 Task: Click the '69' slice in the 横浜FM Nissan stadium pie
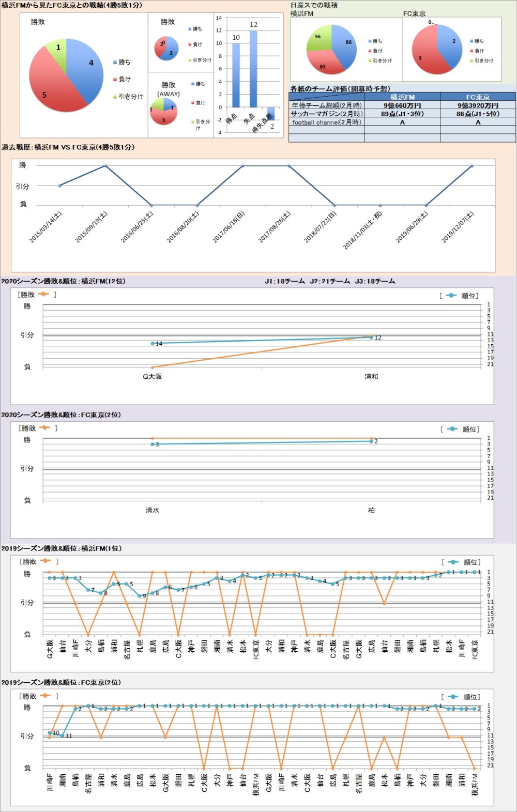coord(326,63)
